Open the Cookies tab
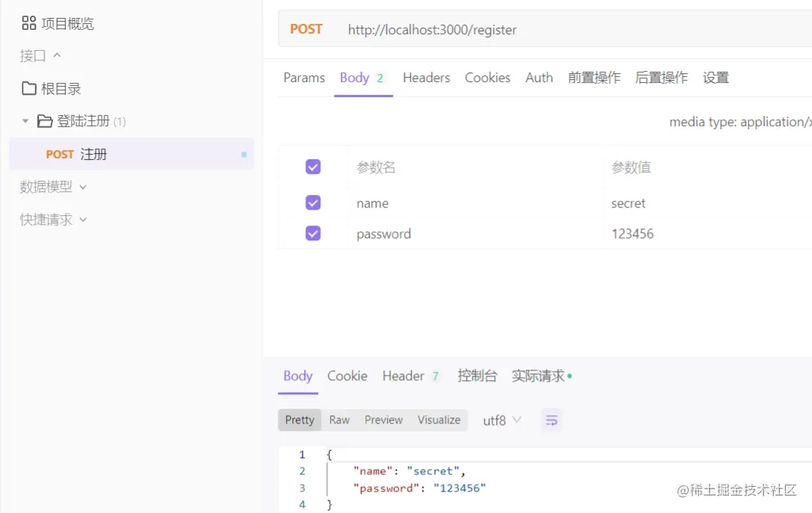 (487, 78)
